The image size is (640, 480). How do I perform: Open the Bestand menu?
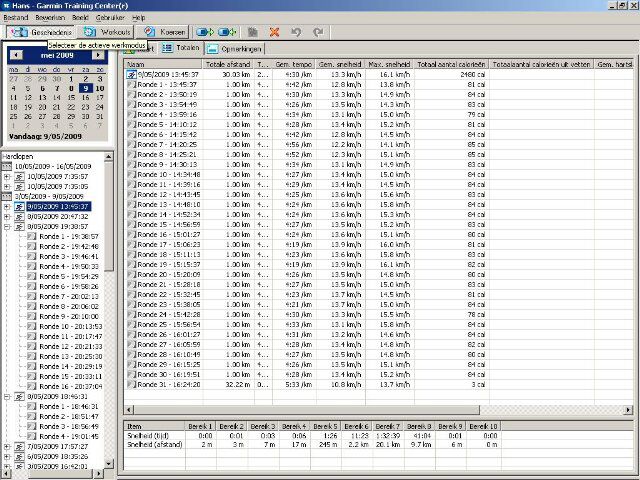pos(15,18)
